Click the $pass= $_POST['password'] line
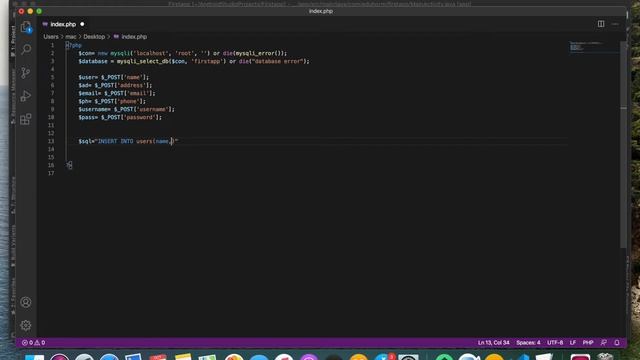The width and height of the screenshot is (640, 360). point(120,117)
